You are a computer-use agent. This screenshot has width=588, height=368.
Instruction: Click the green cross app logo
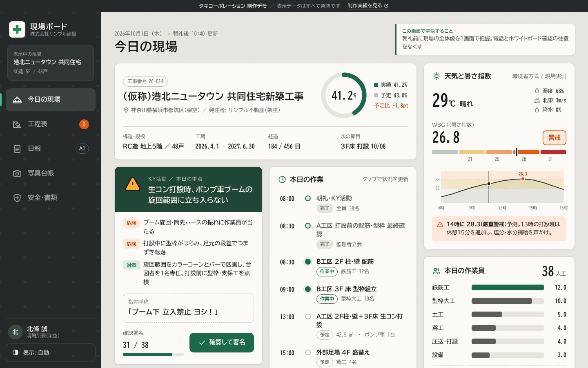click(x=17, y=29)
